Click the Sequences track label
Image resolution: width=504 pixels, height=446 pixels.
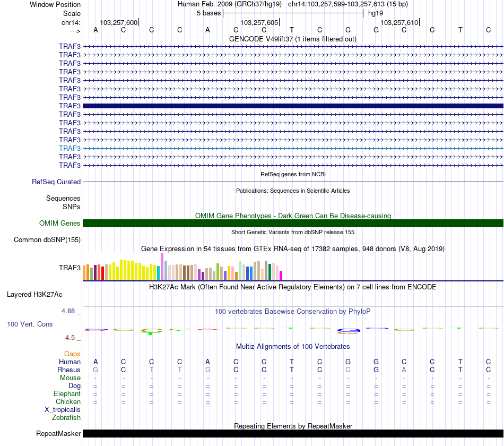(63, 198)
